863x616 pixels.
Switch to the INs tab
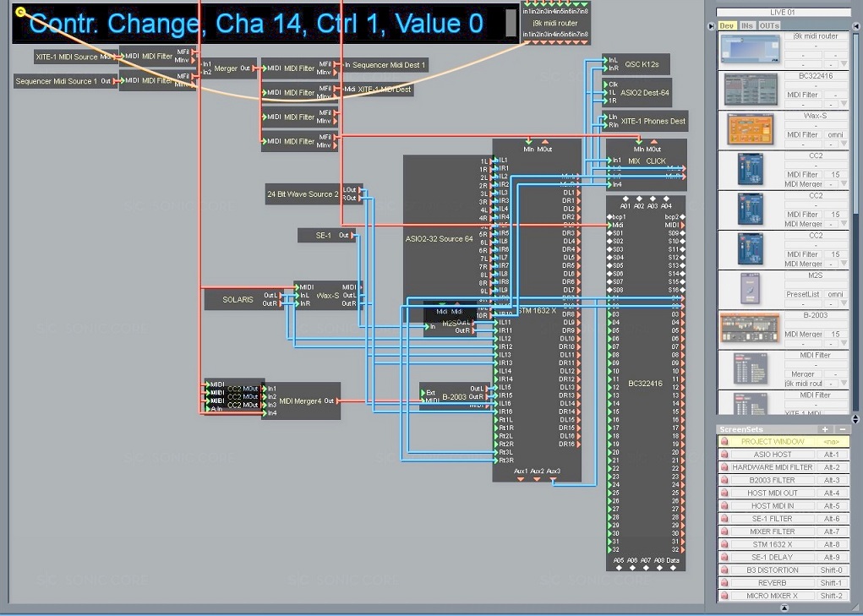(747, 26)
